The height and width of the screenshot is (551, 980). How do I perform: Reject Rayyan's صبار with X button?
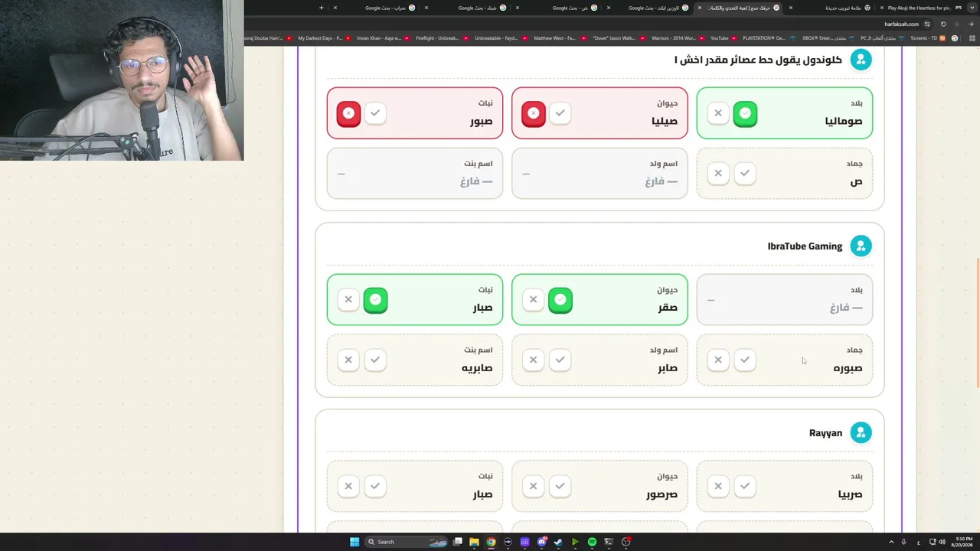click(348, 486)
